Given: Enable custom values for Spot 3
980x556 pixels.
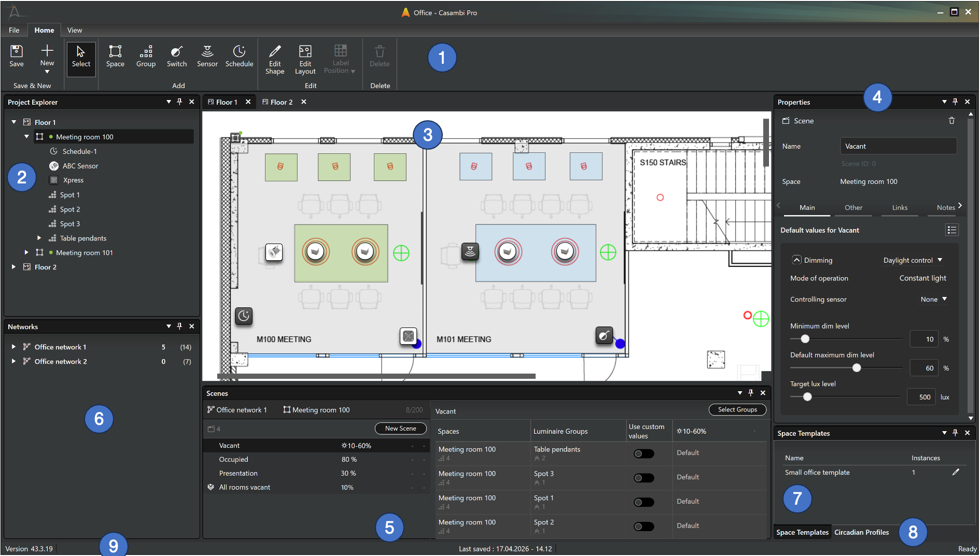Looking at the screenshot, I should coord(644,478).
